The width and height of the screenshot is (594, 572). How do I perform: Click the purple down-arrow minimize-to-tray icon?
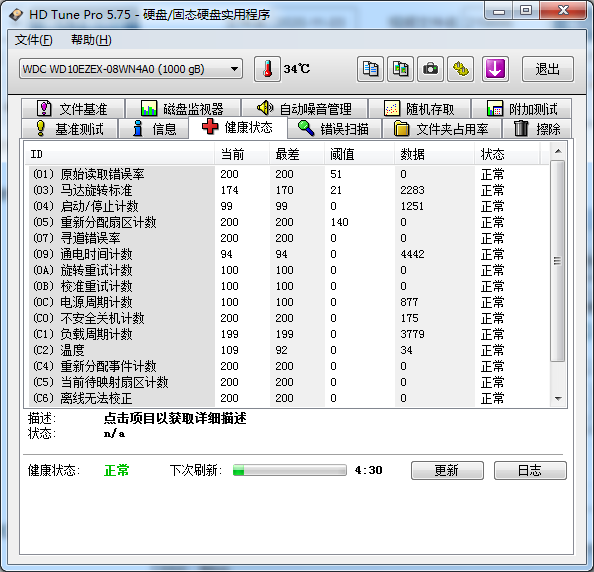[495, 69]
